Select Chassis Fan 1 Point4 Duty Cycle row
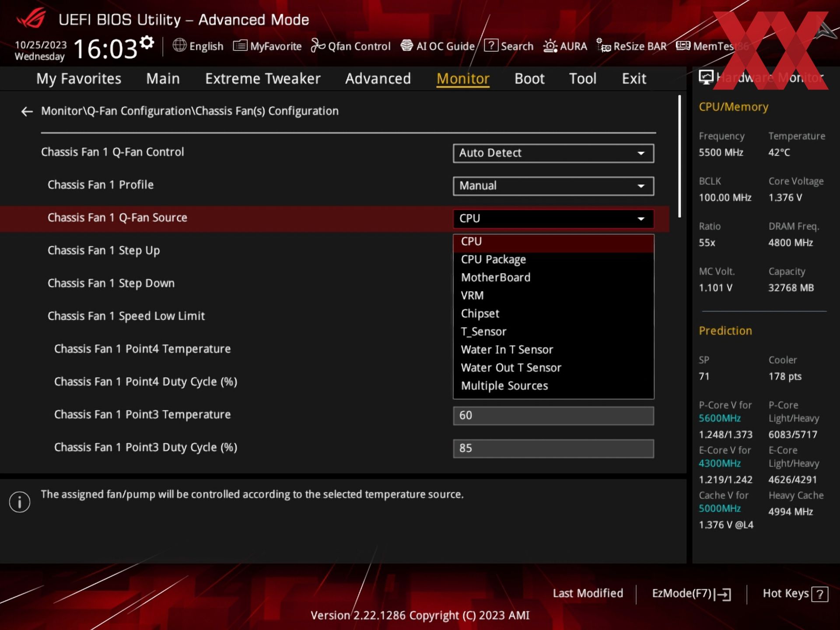 [x=146, y=382]
